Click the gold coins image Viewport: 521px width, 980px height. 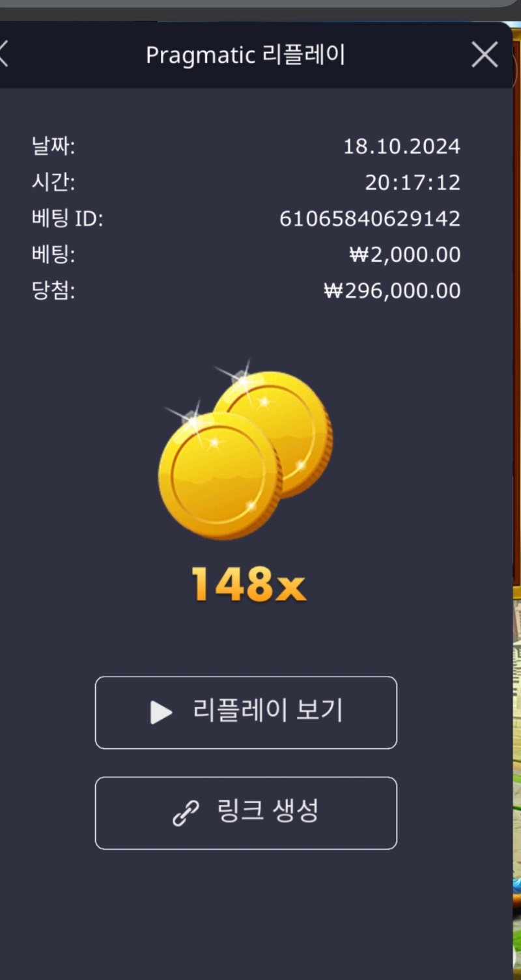[245, 450]
